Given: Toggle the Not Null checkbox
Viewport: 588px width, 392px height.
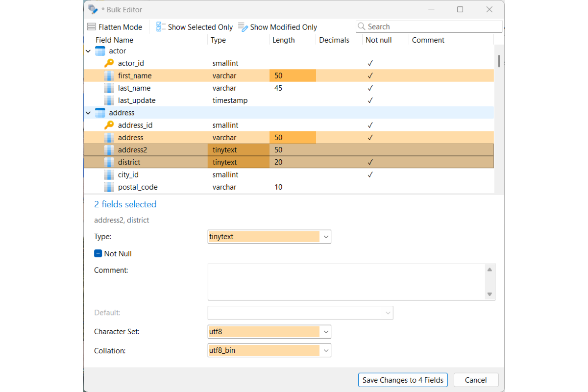Looking at the screenshot, I should [x=98, y=254].
